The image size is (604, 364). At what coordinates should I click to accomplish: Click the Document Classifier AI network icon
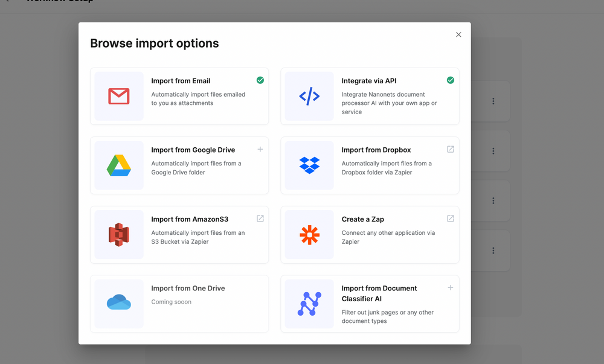[x=309, y=303]
